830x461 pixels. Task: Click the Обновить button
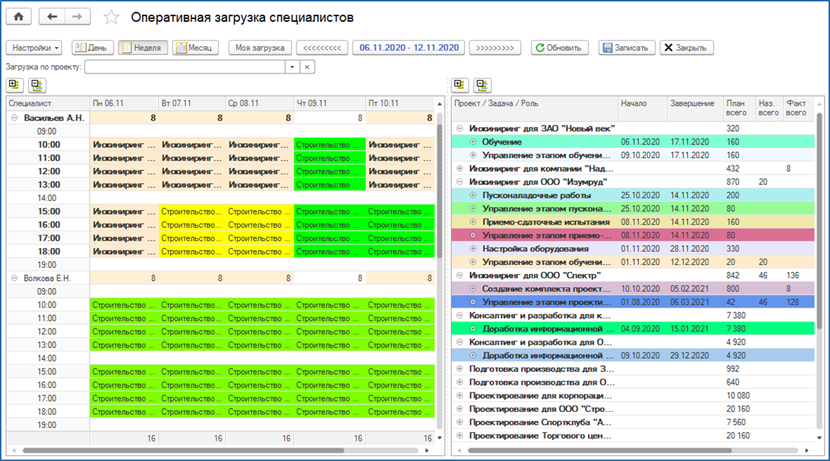click(x=559, y=48)
